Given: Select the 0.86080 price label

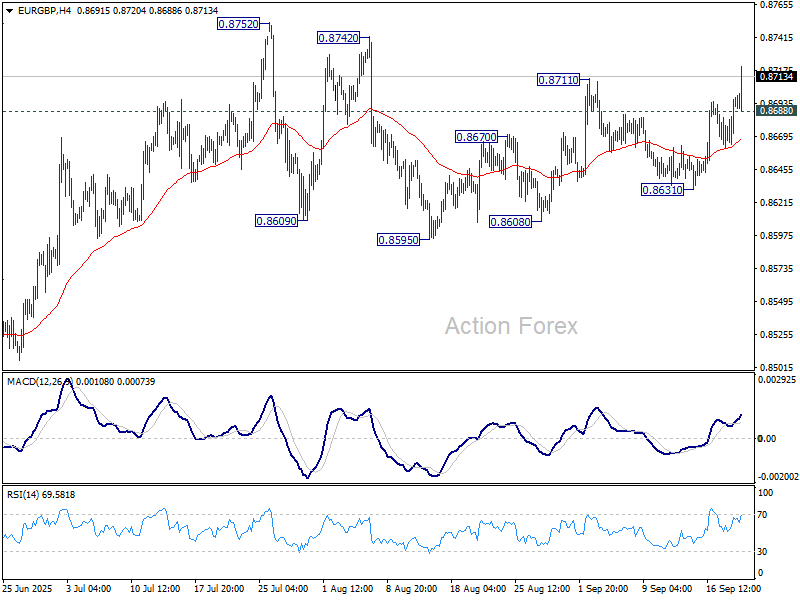Looking at the screenshot, I should tap(509, 222).
